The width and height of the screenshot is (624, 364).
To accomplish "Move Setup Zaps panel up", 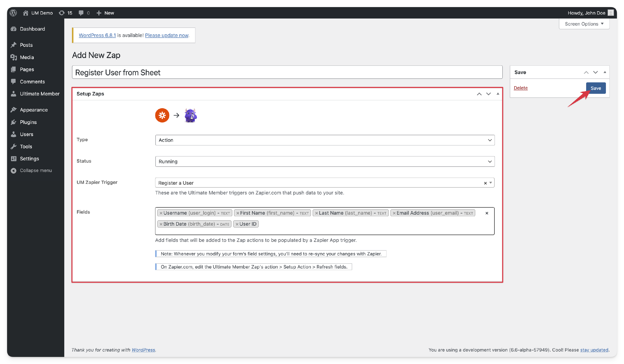I will click(479, 94).
